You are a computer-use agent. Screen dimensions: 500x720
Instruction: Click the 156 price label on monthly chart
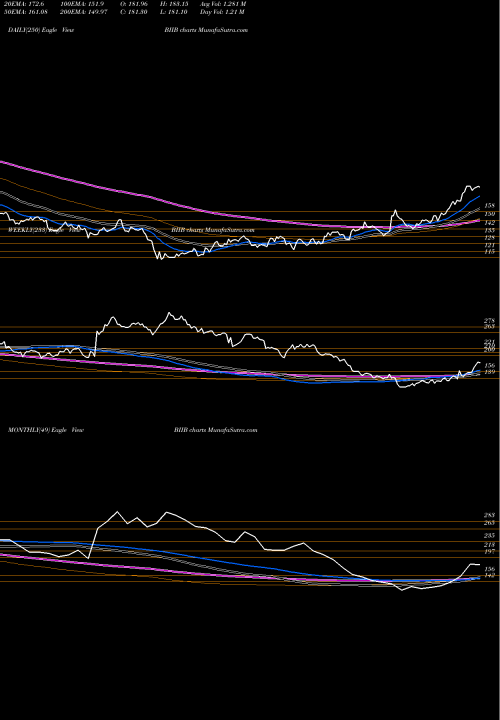click(489, 569)
